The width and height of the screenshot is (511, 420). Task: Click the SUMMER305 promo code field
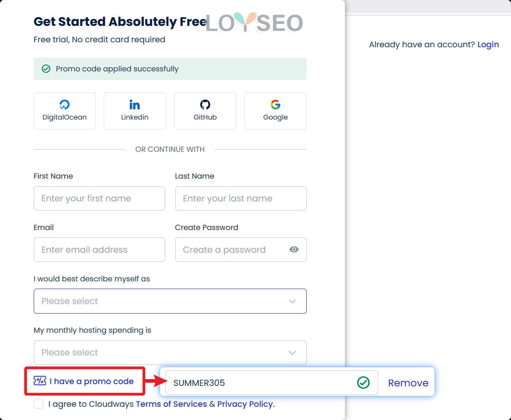click(x=259, y=383)
